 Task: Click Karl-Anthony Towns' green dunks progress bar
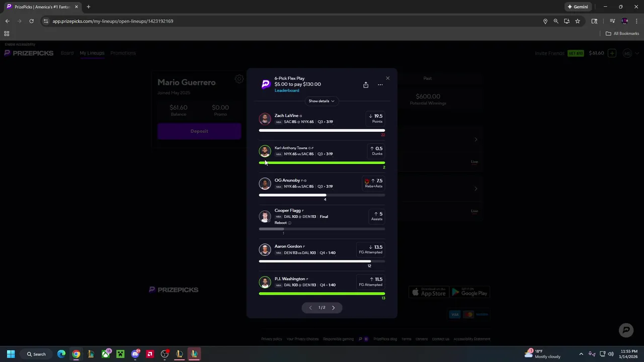[322, 163]
